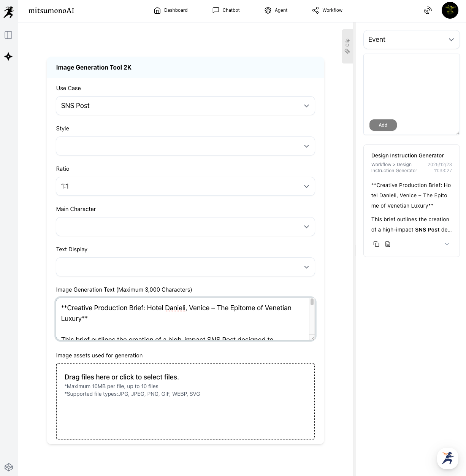Click the document icon in history card

[x=388, y=244]
